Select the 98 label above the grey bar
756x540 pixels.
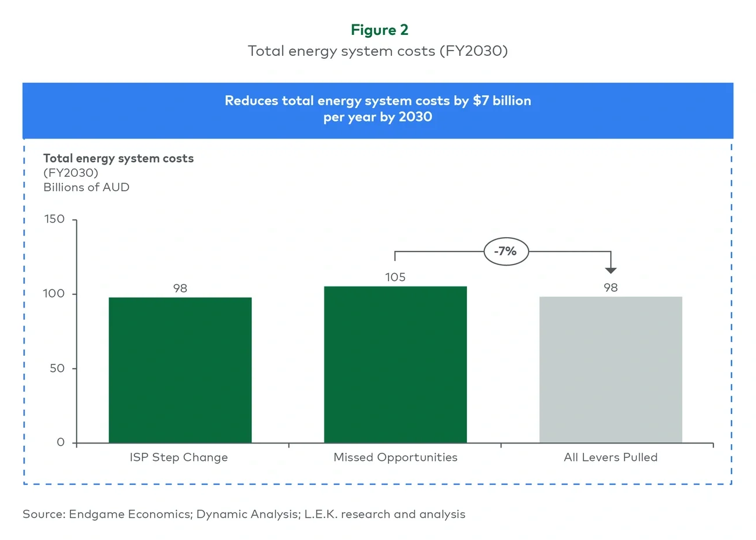[610, 287]
